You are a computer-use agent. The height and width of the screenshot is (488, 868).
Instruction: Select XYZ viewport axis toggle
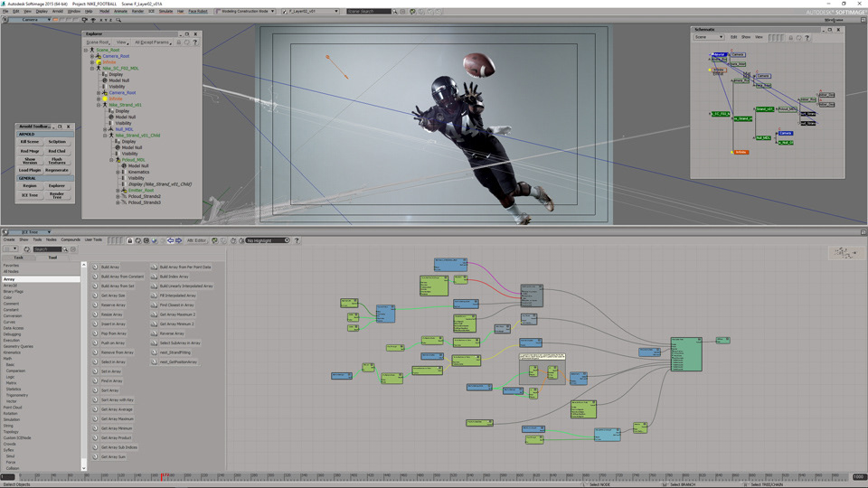104,20
